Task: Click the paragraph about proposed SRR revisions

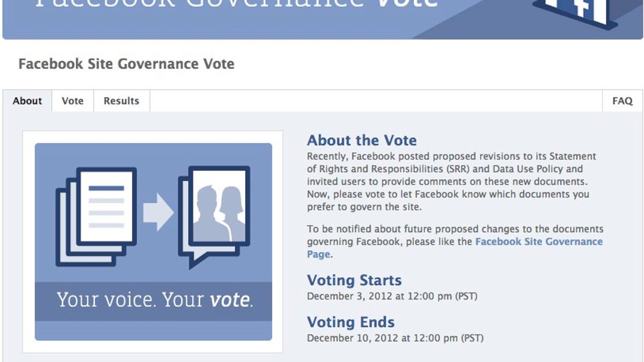Action: point(451,182)
